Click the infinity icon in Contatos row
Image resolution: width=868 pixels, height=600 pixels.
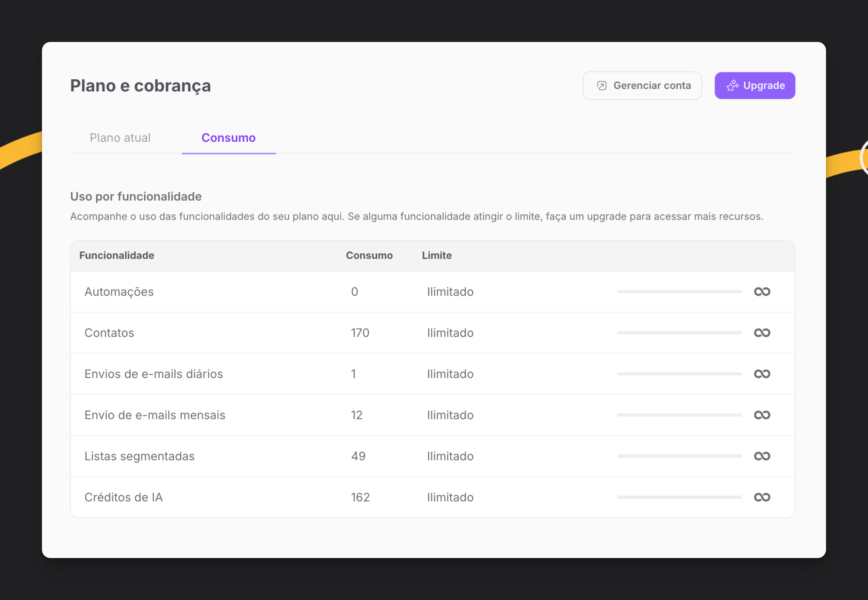pos(762,333)
